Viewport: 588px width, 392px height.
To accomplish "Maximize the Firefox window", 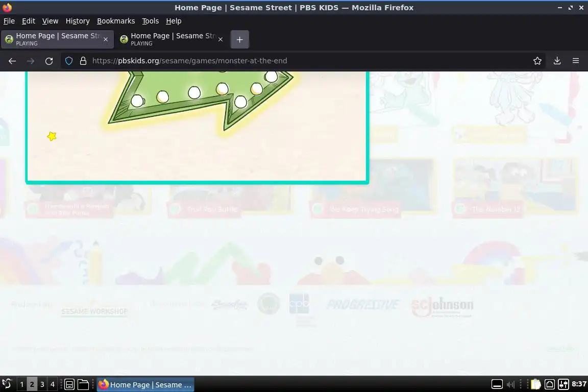I will pyautogui.click(x=570, y=8).
